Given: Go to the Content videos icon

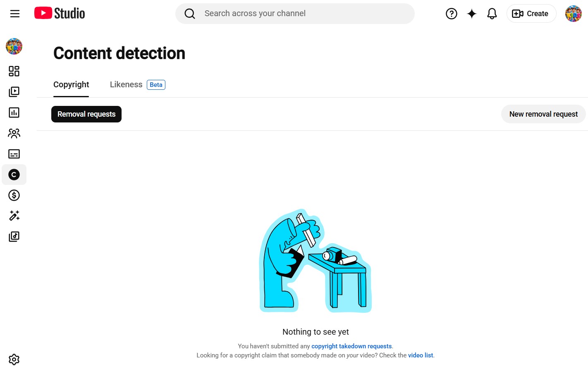Looking at the screenshot, I should (x=14, y=92).
